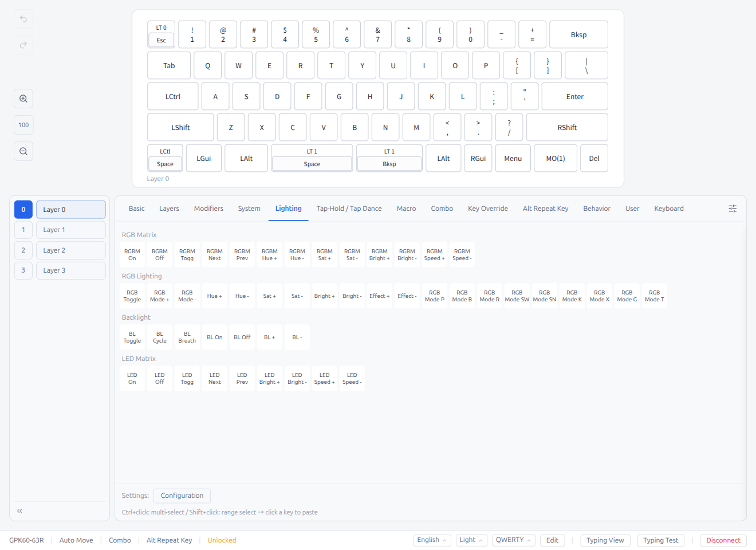Click the Disconnect button
Viewport: 756px width, 550px height.
[x=723, y=540]
